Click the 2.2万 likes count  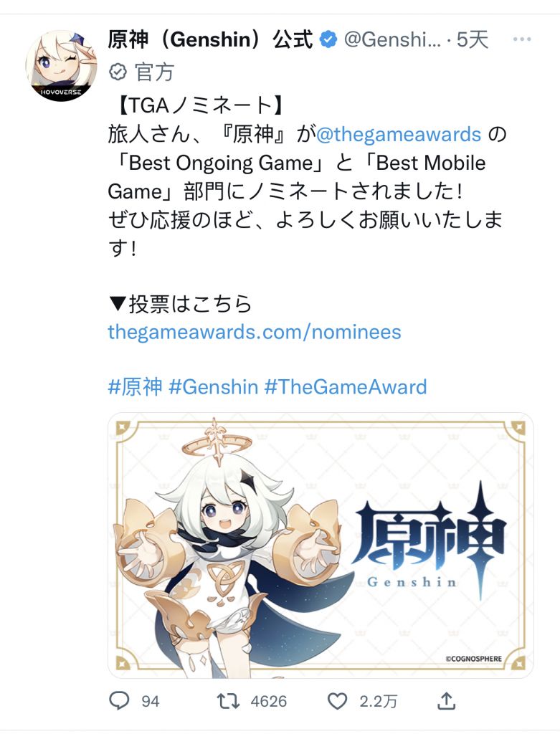(379, 701)
